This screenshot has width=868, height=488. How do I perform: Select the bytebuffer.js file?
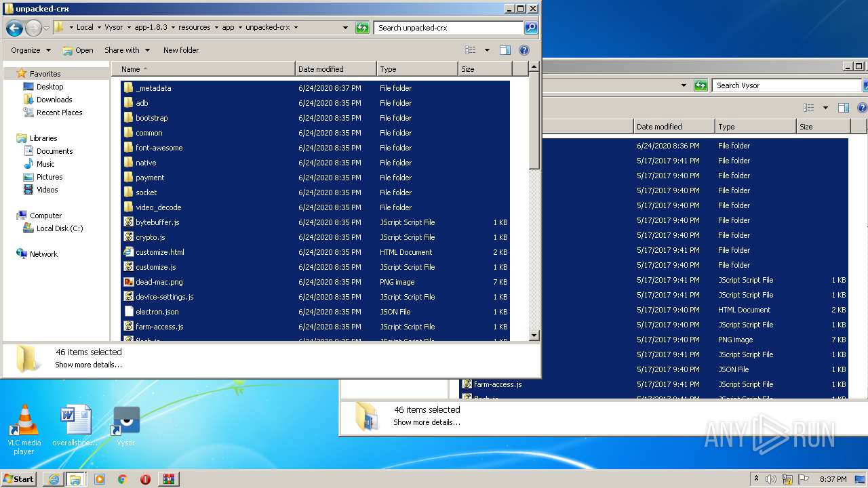pyautogui.click(x=315, y=222)
